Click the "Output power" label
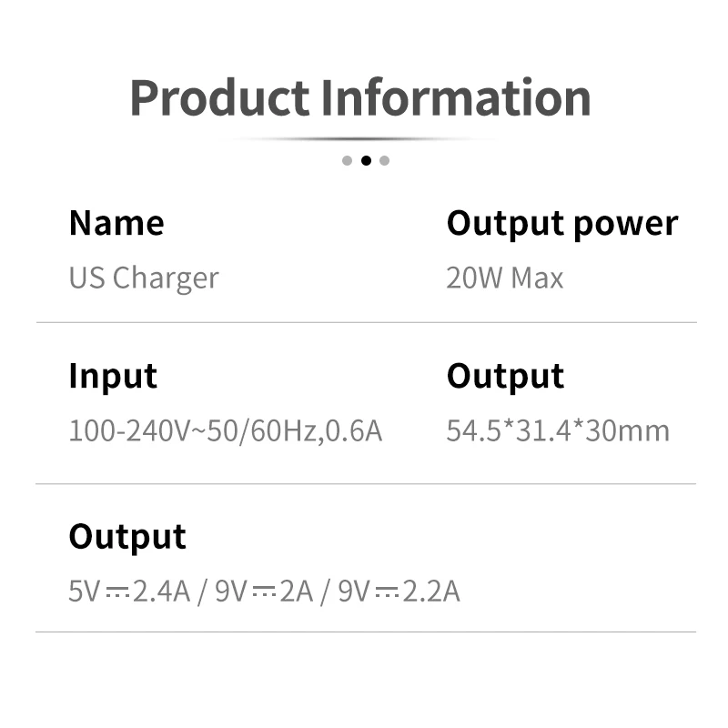Image resolution: width=728 pixels, height=728 pixels. pos(562,223)
